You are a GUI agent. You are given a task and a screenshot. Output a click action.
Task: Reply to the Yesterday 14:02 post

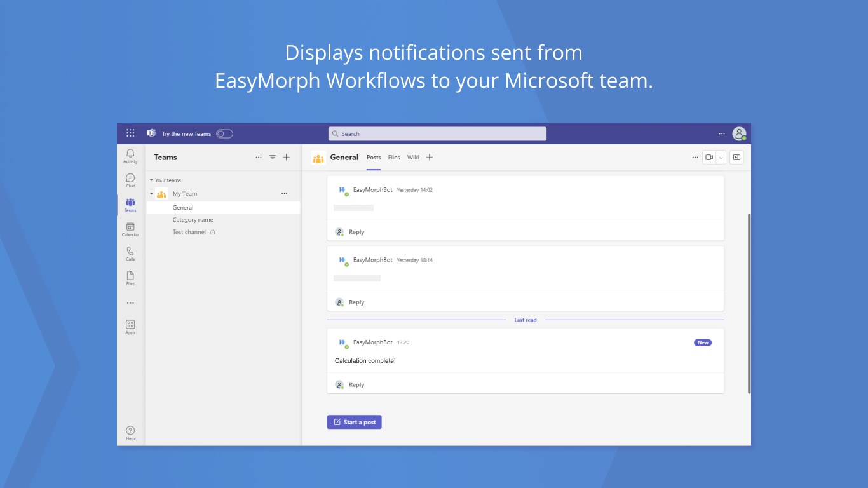click(x=356, y=232)
